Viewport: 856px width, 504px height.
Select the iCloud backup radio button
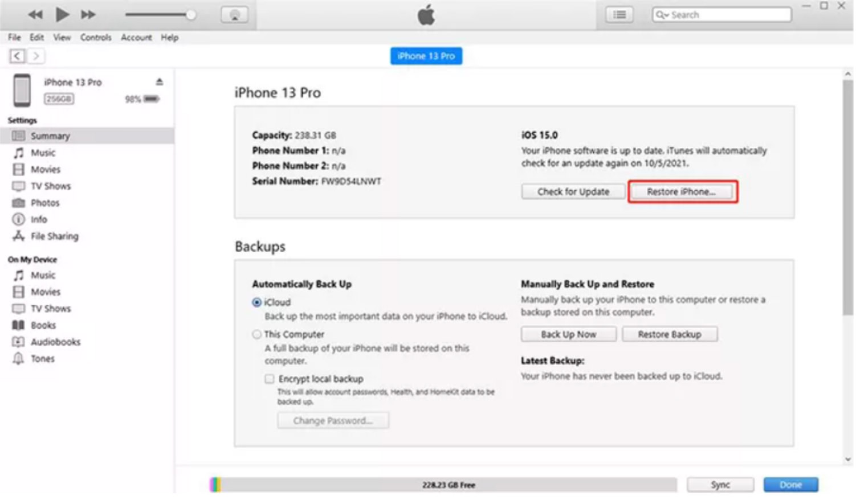pos(257,302)
